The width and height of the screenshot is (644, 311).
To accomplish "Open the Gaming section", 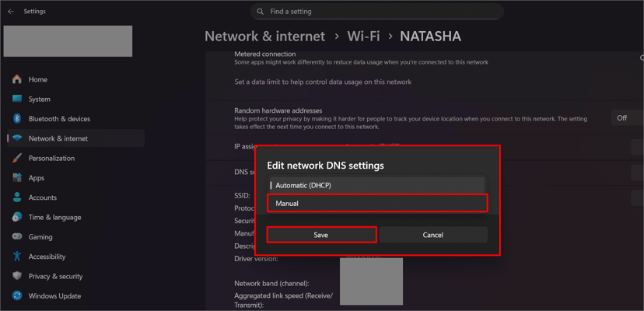I will click(76, 237).
